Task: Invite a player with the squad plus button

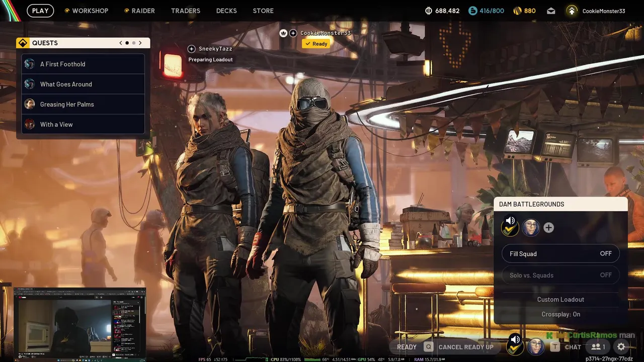Action: (x=548, y=228)
